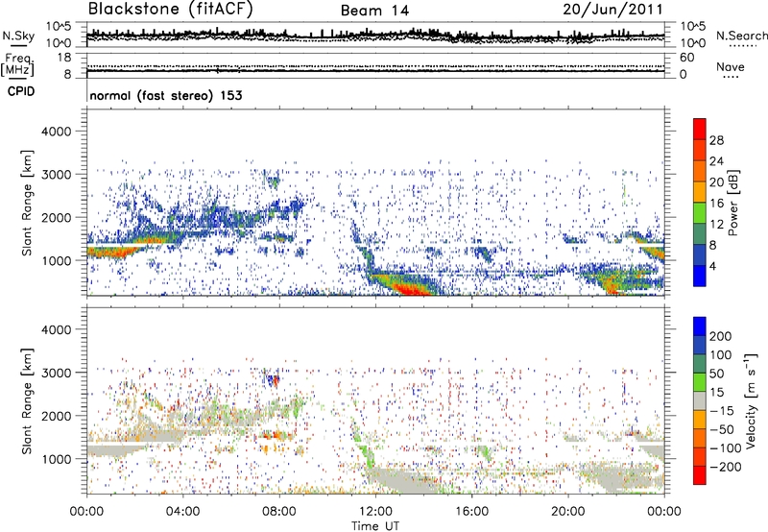Click the "08:00" time axis label
Image resolution: width=768 pixels, height=532 pixels.
click(279, 512)
